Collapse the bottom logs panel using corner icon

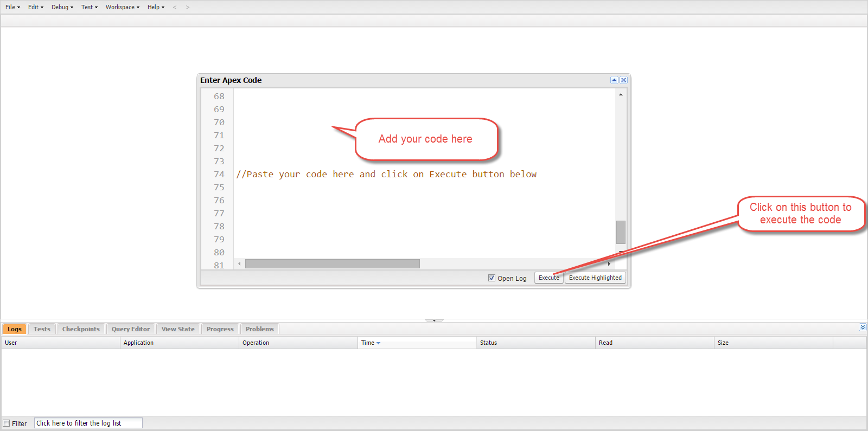pos(863,327)
